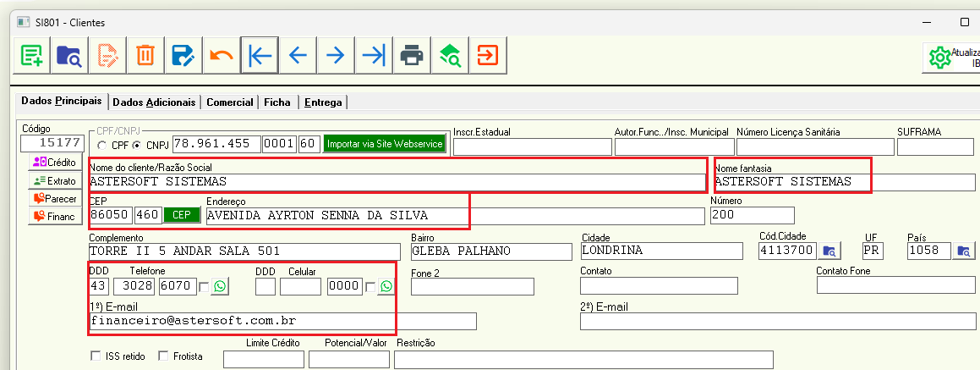The image size is (980, 370).
Task: Go to the first record arrow
Action: coord(260,56)
